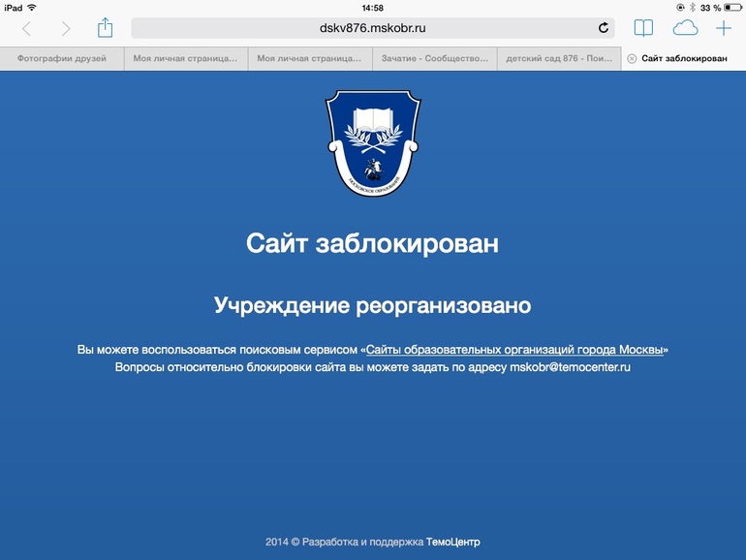Screen dimensions: 746x560
Task: Tap the battery indicator in status bar
Action: tap(732, 8)
